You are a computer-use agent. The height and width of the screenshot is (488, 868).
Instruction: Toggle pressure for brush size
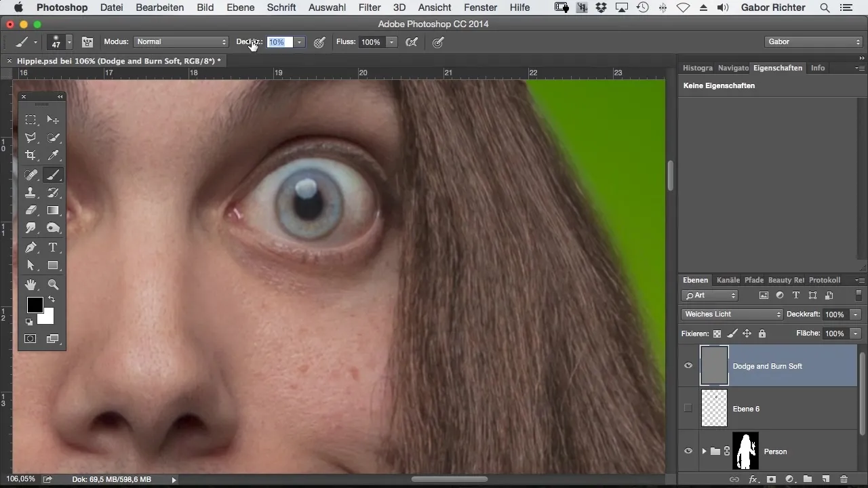click(438, 42)
